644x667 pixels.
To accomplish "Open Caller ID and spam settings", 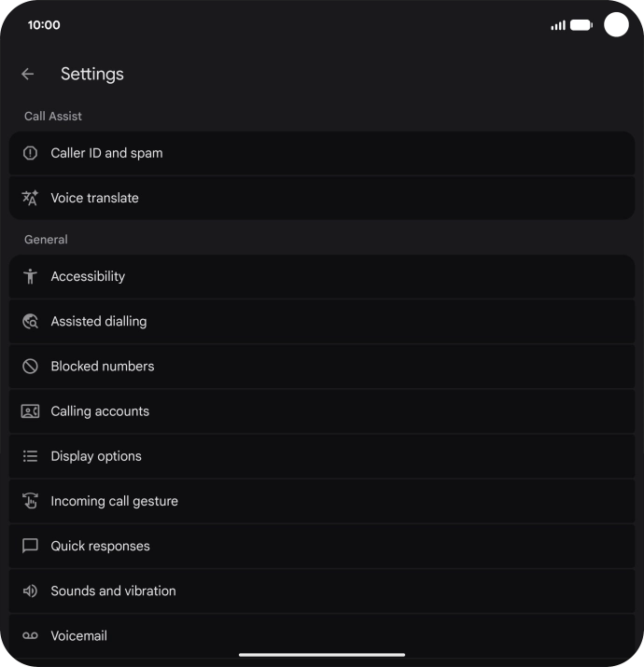I will tap(321, 153).
